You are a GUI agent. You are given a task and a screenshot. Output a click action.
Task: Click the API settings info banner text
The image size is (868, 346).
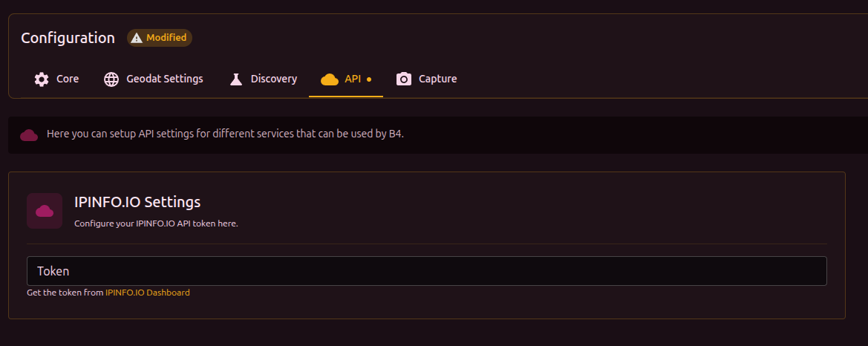pyautogui.click(x=225, y=134)
